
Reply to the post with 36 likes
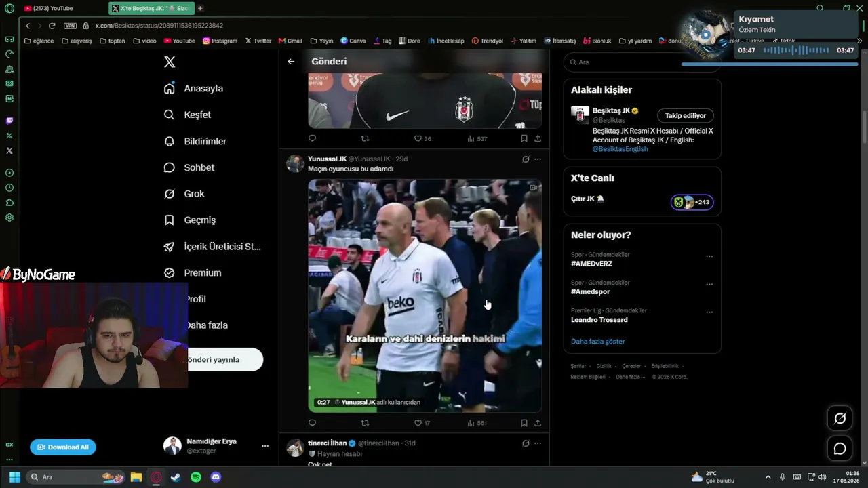pos(312,138)
